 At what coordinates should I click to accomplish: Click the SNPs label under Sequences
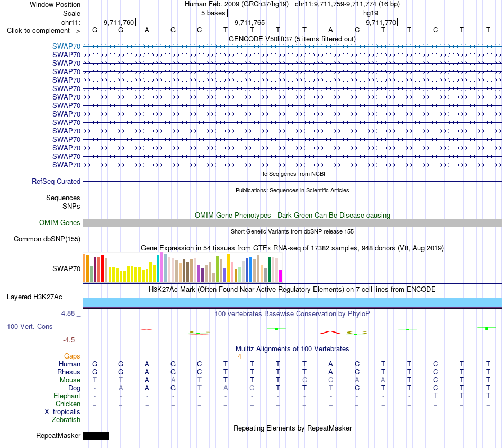(x=71, y=206)
